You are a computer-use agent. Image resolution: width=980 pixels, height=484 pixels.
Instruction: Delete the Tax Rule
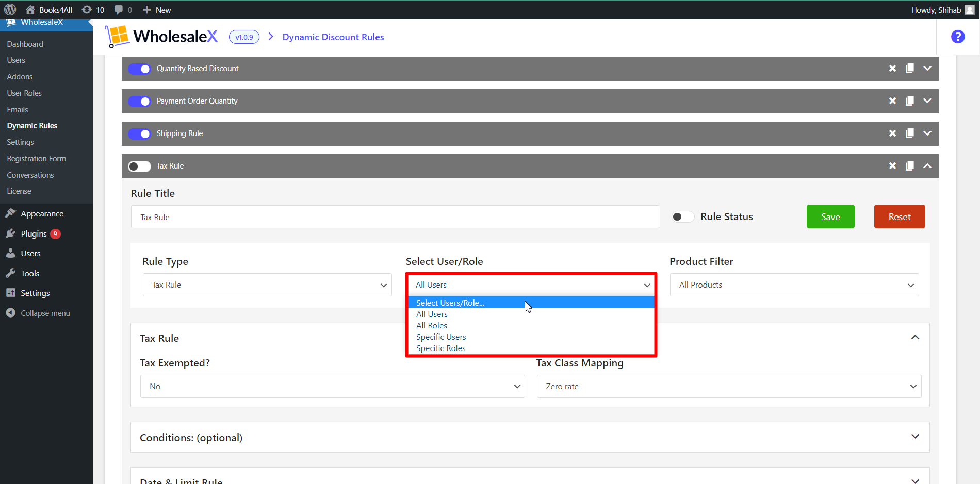tap(892, 166)
